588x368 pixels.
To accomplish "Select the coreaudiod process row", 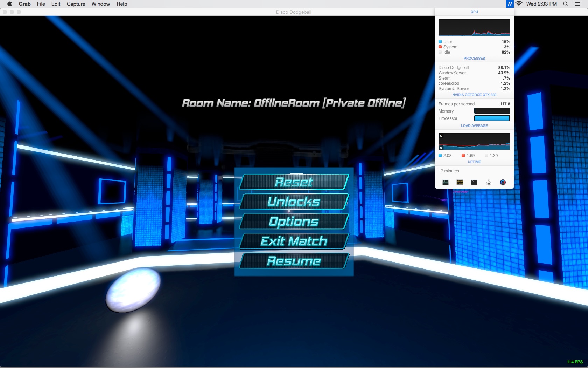I will click(474, 83).
